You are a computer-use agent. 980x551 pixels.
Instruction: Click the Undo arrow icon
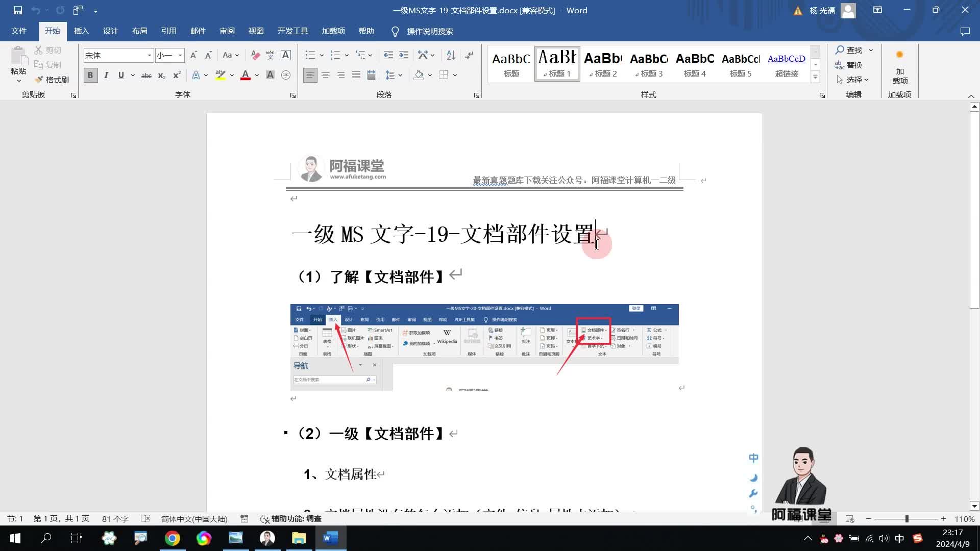[x=36, y=10]
